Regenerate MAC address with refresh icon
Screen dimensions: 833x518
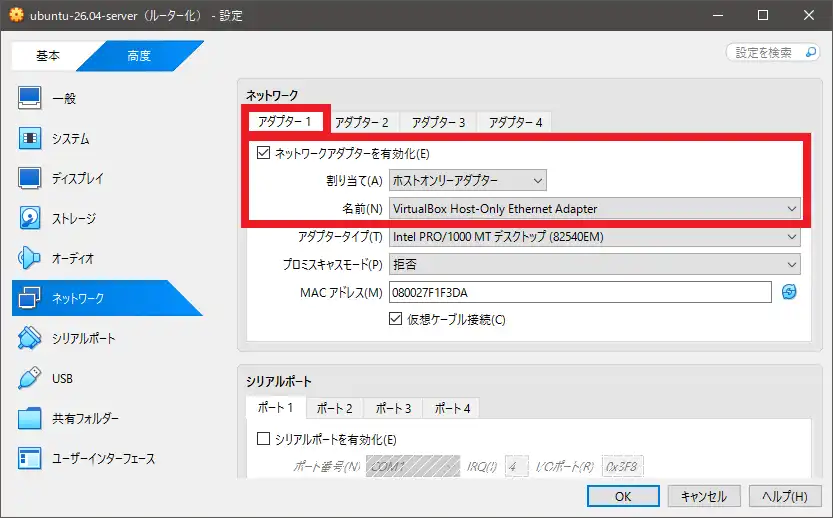coord(789,292)
